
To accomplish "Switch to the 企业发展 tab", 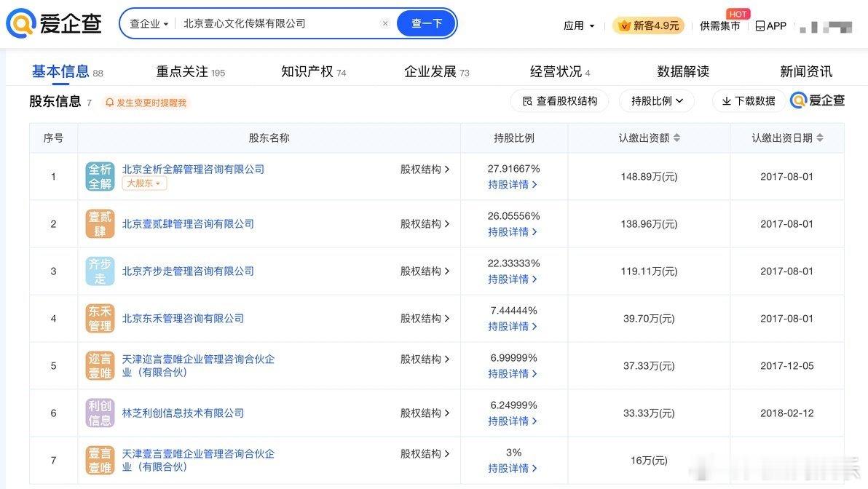I will click(x=436, y=71).
